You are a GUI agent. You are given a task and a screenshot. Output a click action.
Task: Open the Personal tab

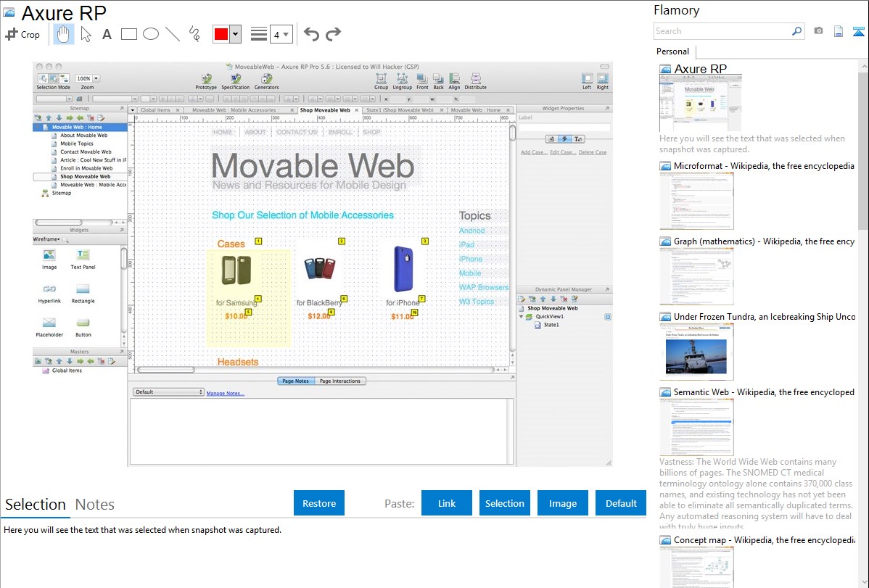pos(672,51)
